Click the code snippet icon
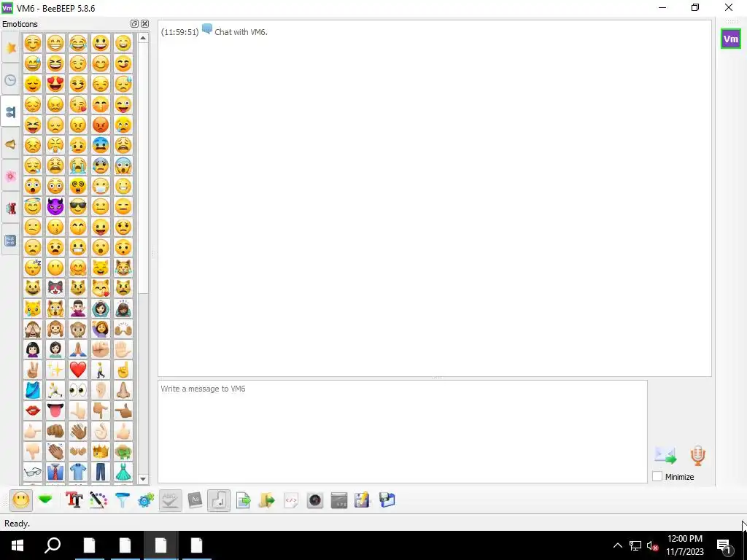 coord(291,500)
